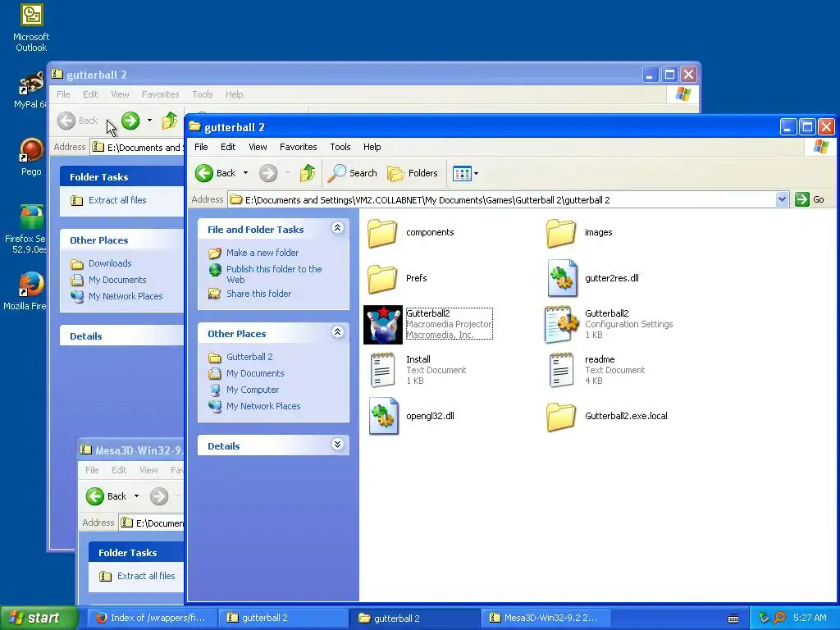Switch to Mesa3D-Win32-9.2 taskbar button

[x=544, y=619]
